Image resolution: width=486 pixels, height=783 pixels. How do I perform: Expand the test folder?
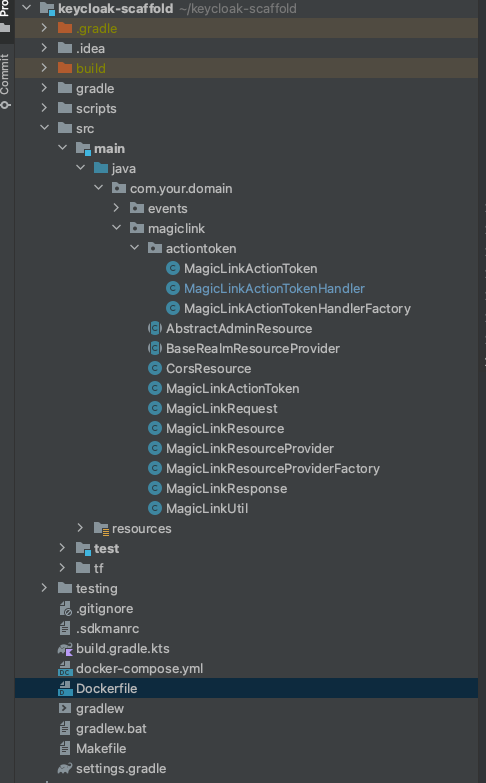(x=62, y=548)
